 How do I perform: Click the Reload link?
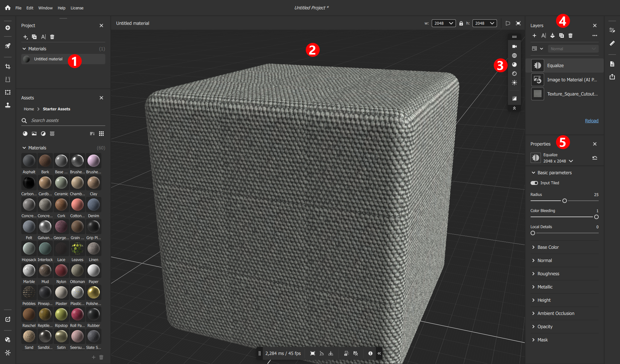[x=592, y=121]
